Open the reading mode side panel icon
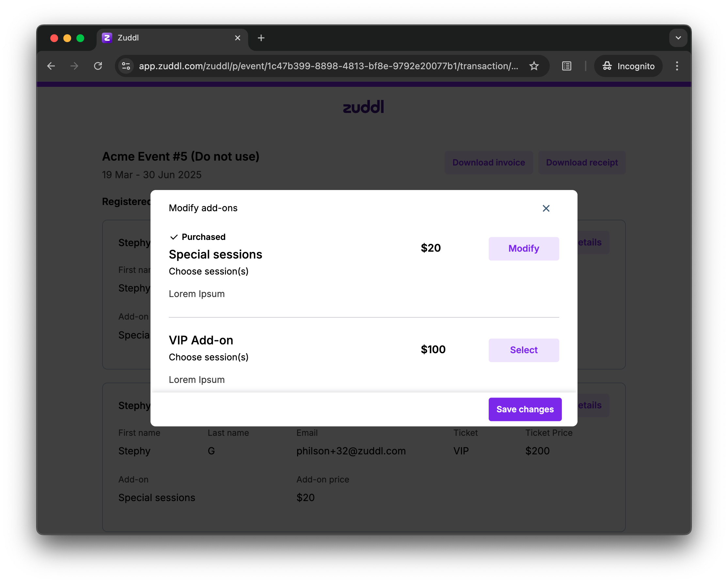This screenshot has width=728, height=583. (566, 66)
